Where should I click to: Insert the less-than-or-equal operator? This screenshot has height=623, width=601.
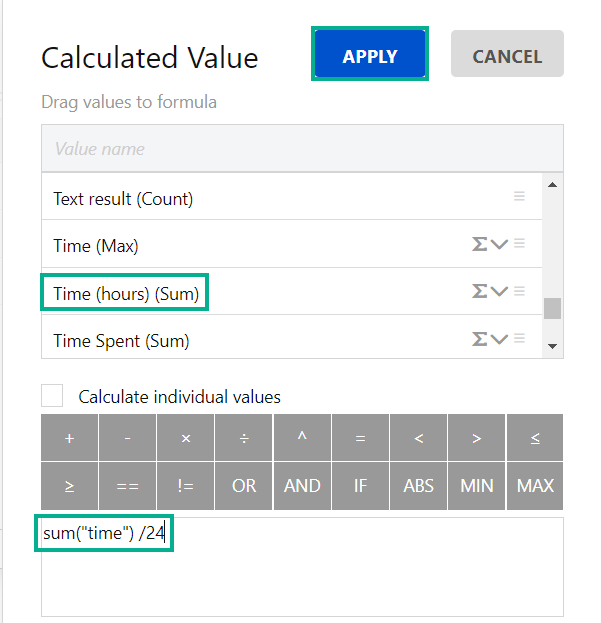535,438
